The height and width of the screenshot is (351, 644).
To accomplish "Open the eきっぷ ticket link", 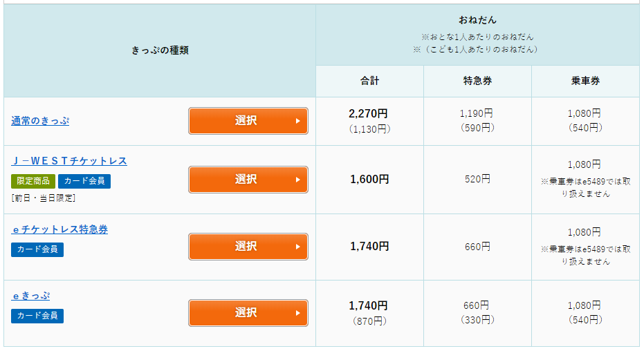I will [x=30, y=296].
